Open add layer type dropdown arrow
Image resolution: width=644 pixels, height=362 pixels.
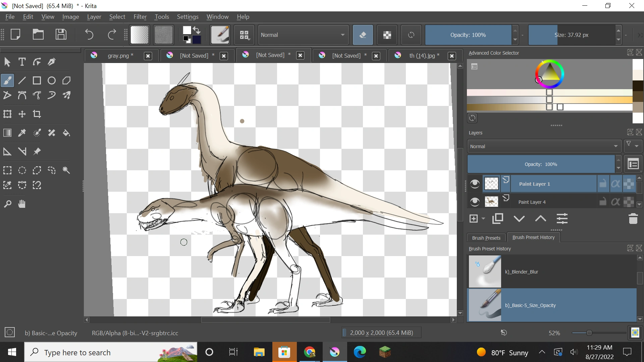pyautogui.click(x=483, y=219)
